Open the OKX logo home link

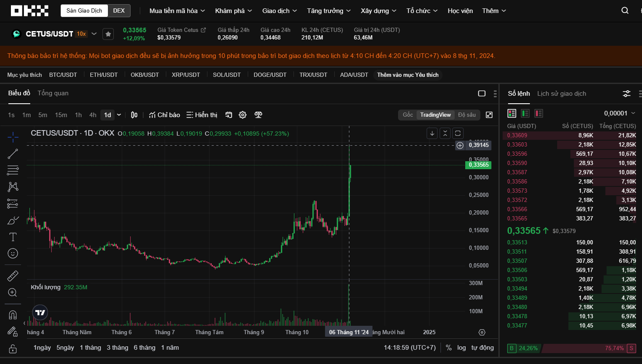coord(29,10)
